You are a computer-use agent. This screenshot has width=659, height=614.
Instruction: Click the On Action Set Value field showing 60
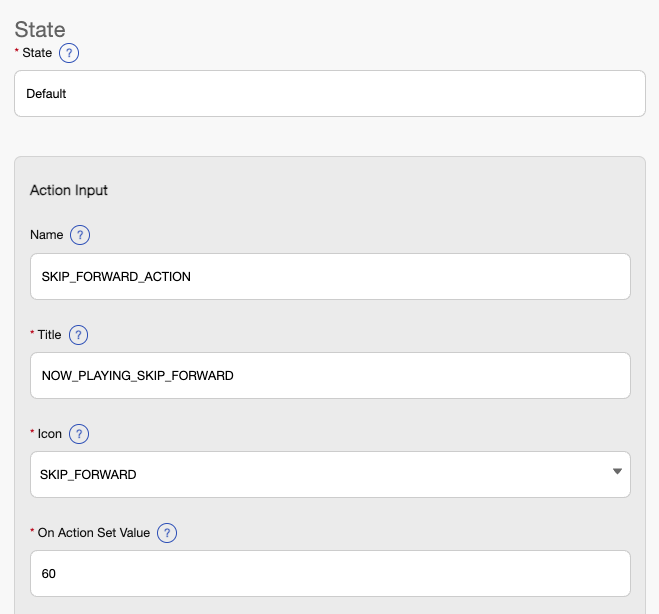[330, 573]
